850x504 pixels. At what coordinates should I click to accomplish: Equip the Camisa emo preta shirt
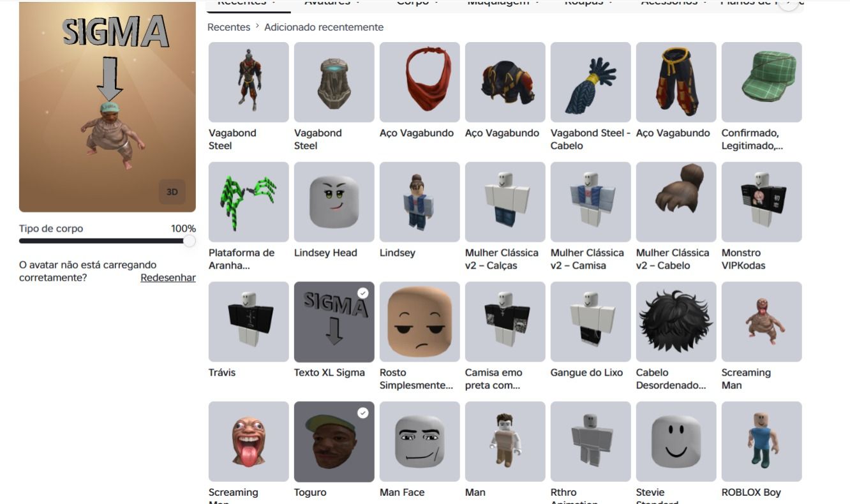[x=505, y=322]
